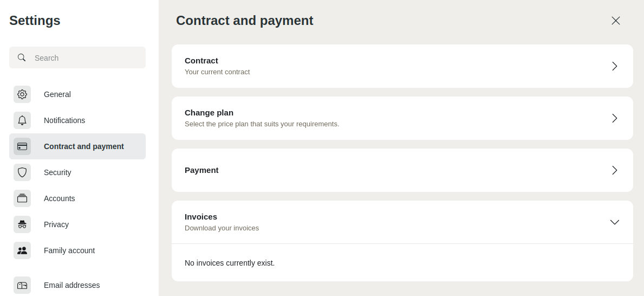Click the magnifier icon in search
This screenshot has height=296, width=644.
coord(22,57)
